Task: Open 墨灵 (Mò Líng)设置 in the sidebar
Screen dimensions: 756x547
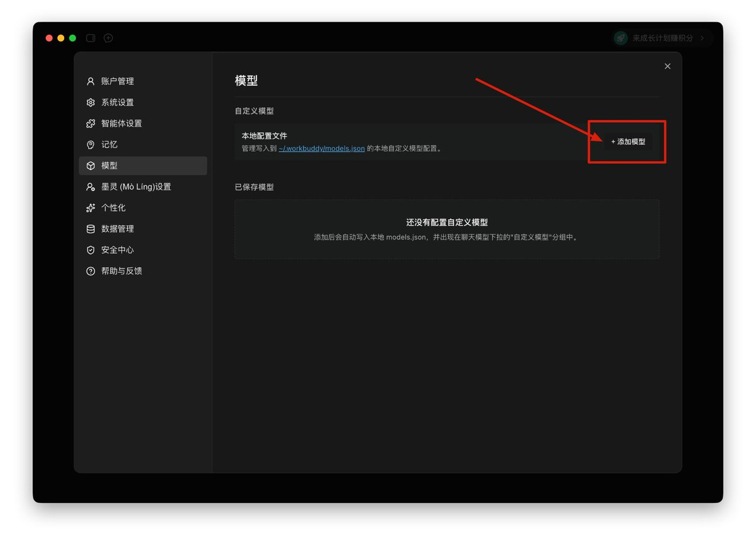Action: click(143, 187)
